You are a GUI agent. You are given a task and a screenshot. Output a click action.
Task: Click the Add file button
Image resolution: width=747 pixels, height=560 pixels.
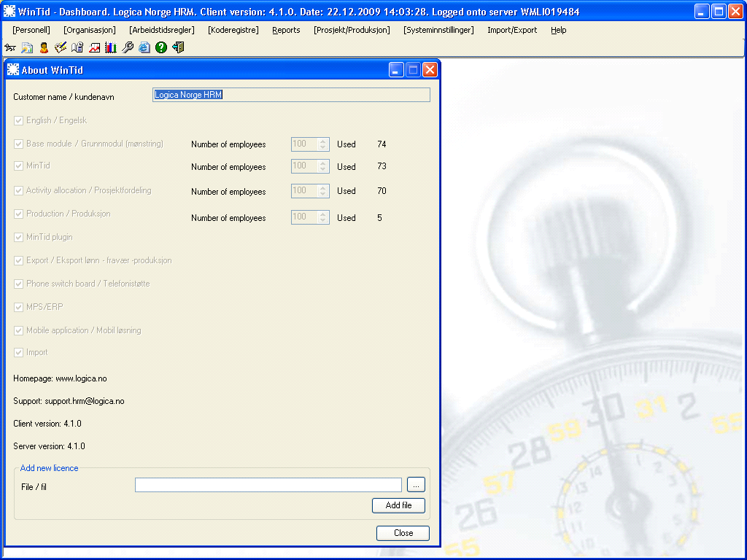398,505
